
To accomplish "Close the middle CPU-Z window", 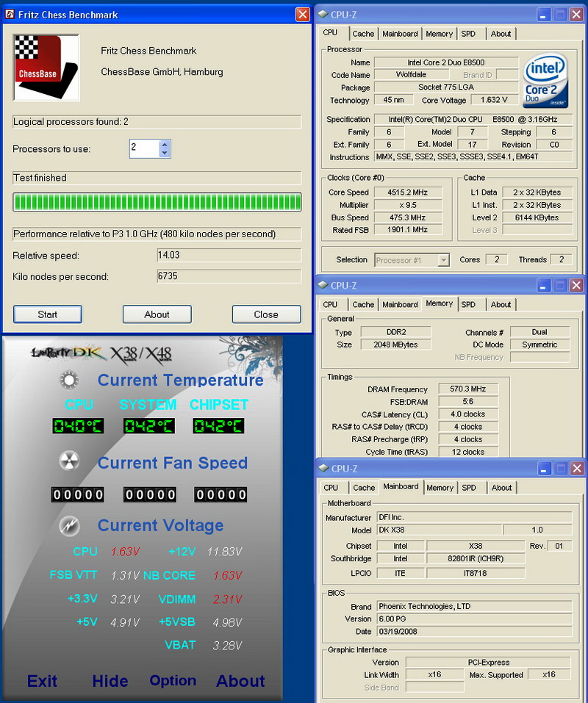I will (x=576, y=285).
